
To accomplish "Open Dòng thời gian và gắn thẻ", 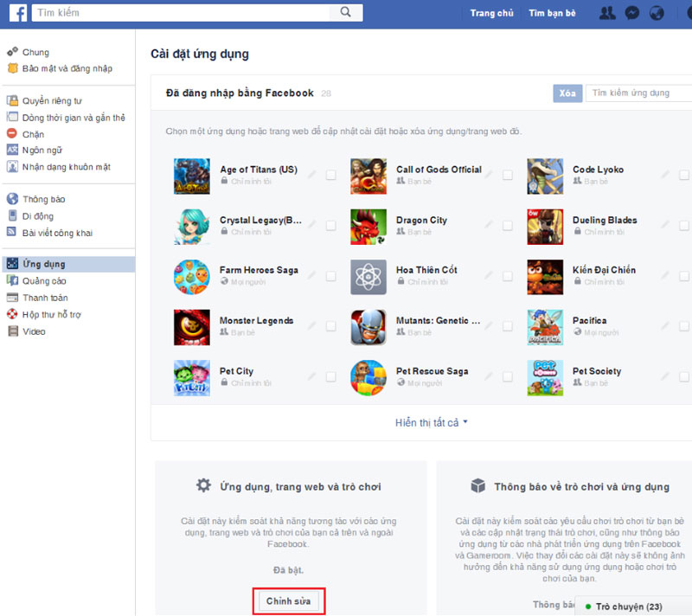I will (x=74, y=118).
